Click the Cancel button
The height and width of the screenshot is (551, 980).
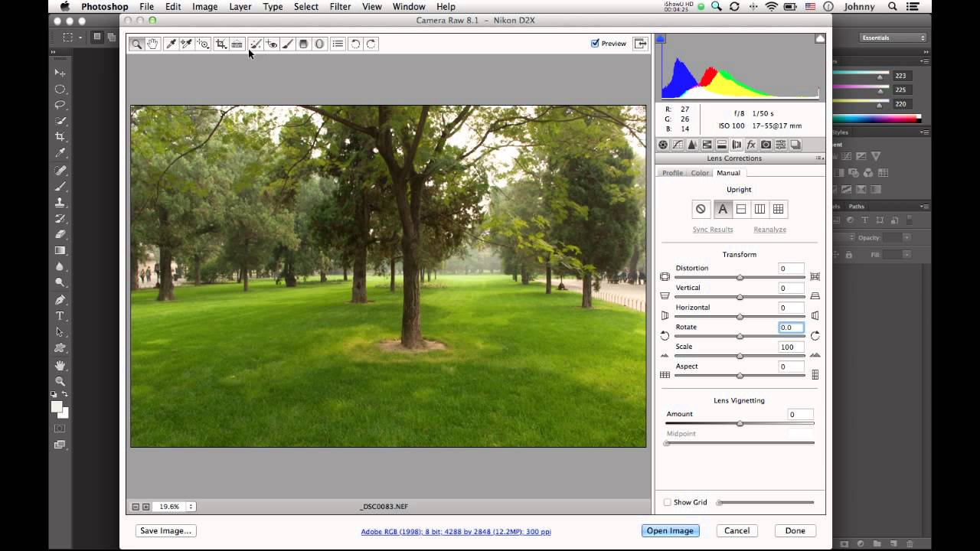pos(737,530)
